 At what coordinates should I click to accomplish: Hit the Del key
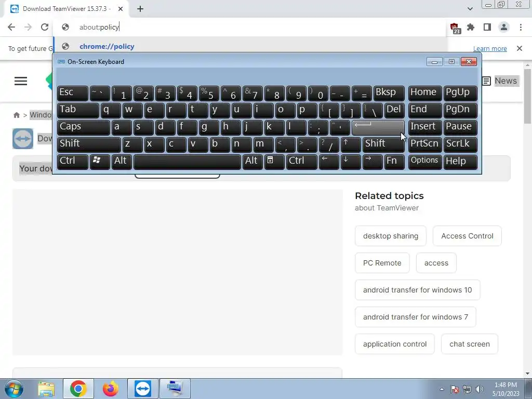tap(394, 110)
